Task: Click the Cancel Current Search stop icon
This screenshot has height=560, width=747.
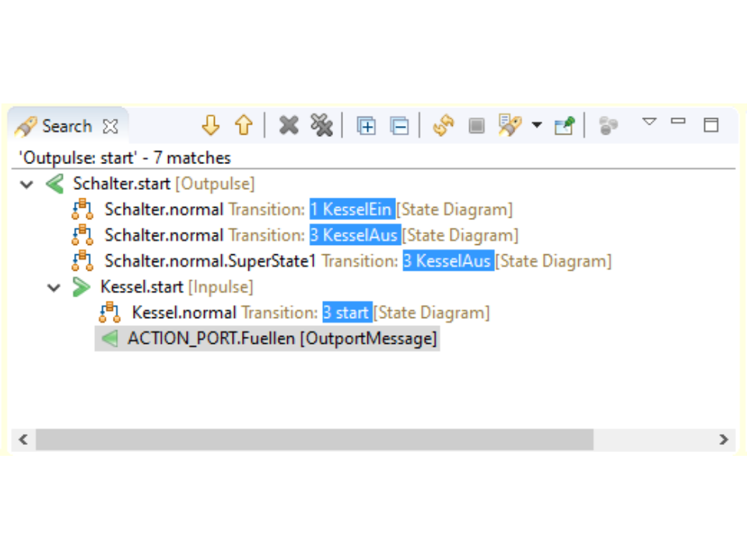Action: [x=476, y=126]
